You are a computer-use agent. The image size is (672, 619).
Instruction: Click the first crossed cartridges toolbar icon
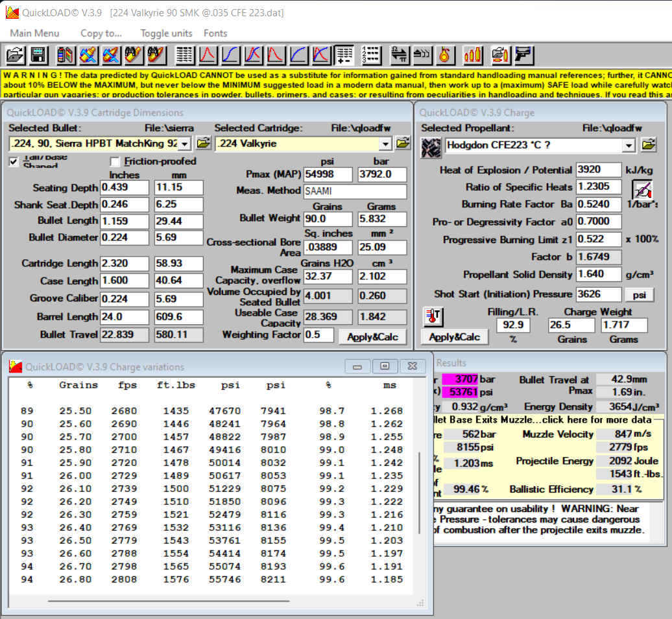tap(88, 55)
